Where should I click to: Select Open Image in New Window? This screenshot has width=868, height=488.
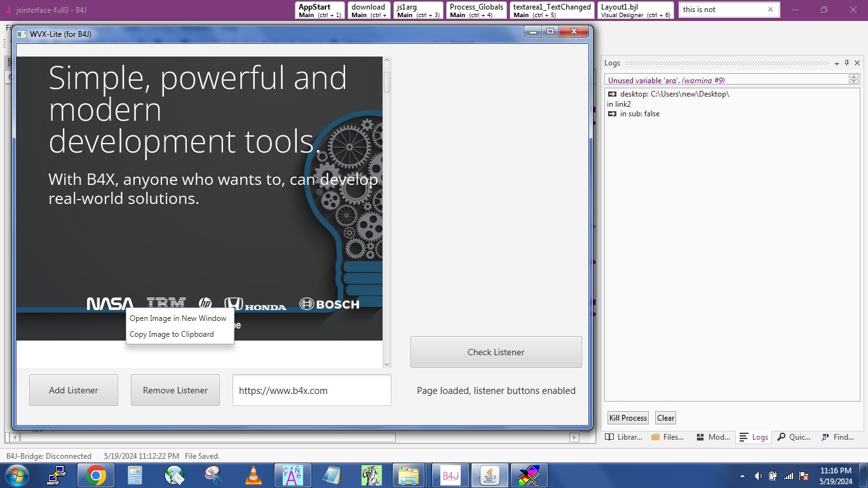click(178, 318)
